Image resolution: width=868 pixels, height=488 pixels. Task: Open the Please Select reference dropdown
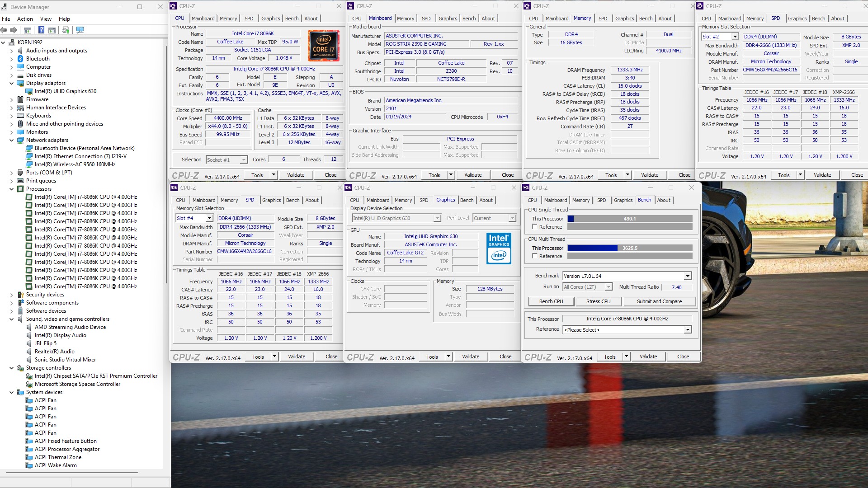(x=687, y=330)
